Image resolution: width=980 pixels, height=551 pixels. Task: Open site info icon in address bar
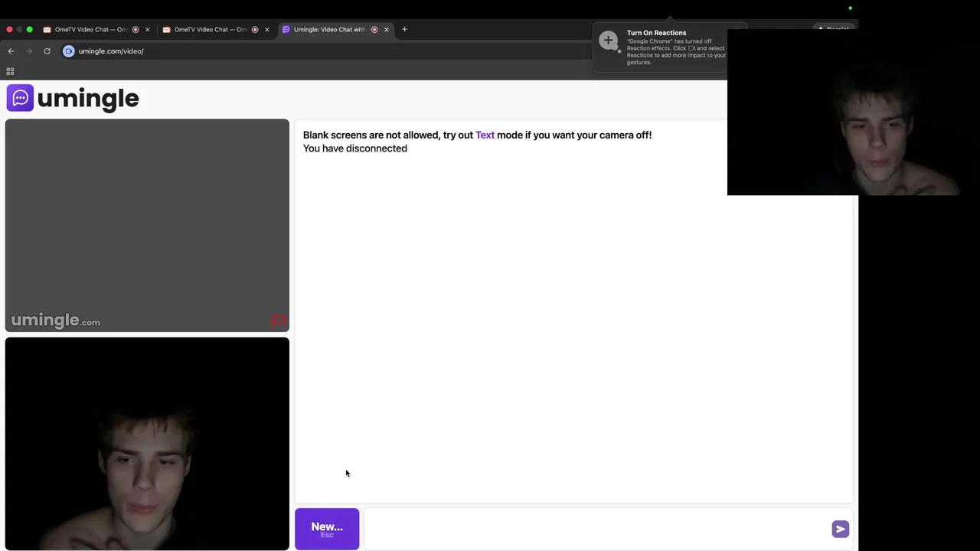(x=69, y=51)
